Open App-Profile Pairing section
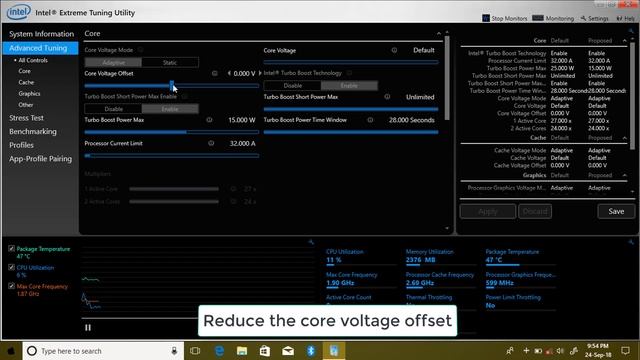The width and height of the screenshot is (640, 360). (x=40, y=159)
